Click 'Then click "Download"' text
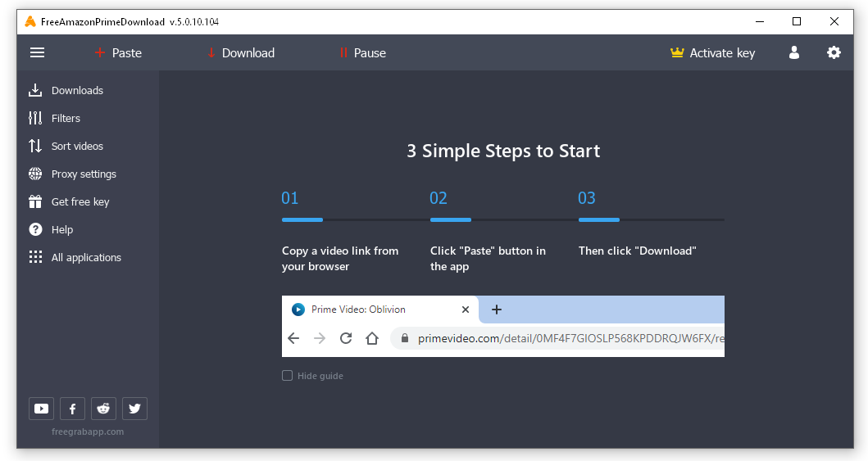 (637, 251)
